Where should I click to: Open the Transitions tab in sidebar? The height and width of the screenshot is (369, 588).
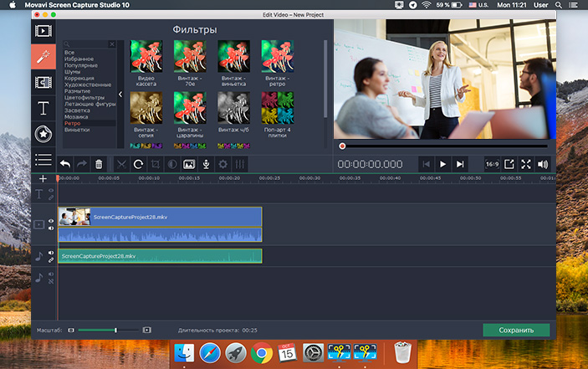[43, 83]
